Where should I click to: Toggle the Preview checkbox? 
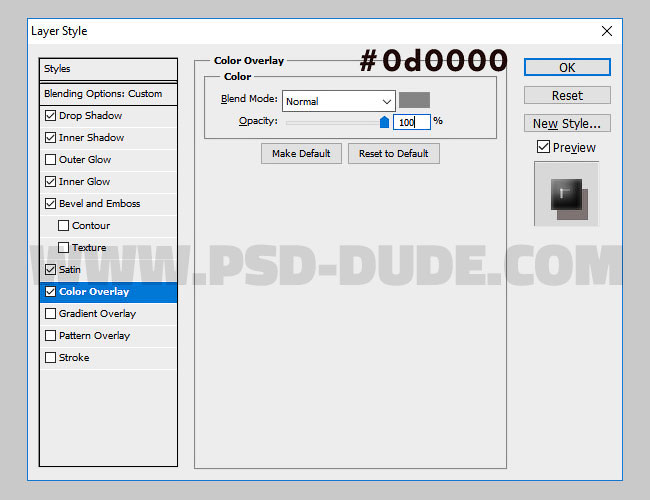543,147
